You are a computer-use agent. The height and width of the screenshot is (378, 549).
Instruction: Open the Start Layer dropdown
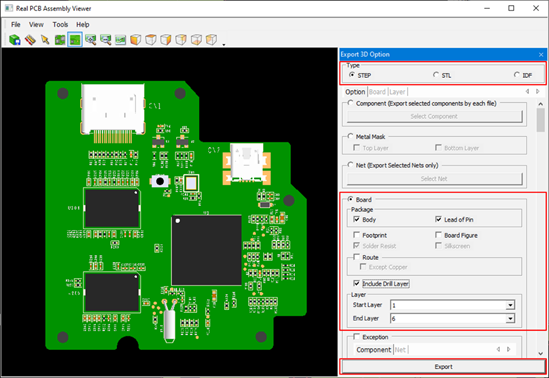coord(510,305)
